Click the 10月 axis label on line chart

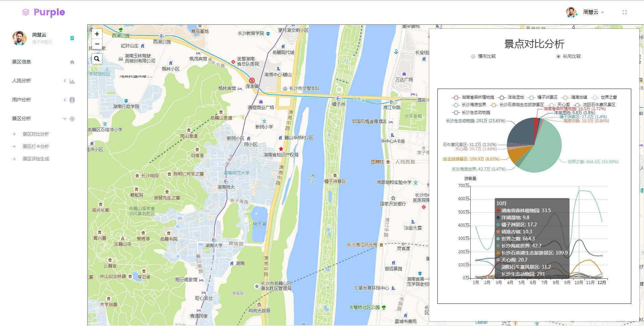point(579,283)
